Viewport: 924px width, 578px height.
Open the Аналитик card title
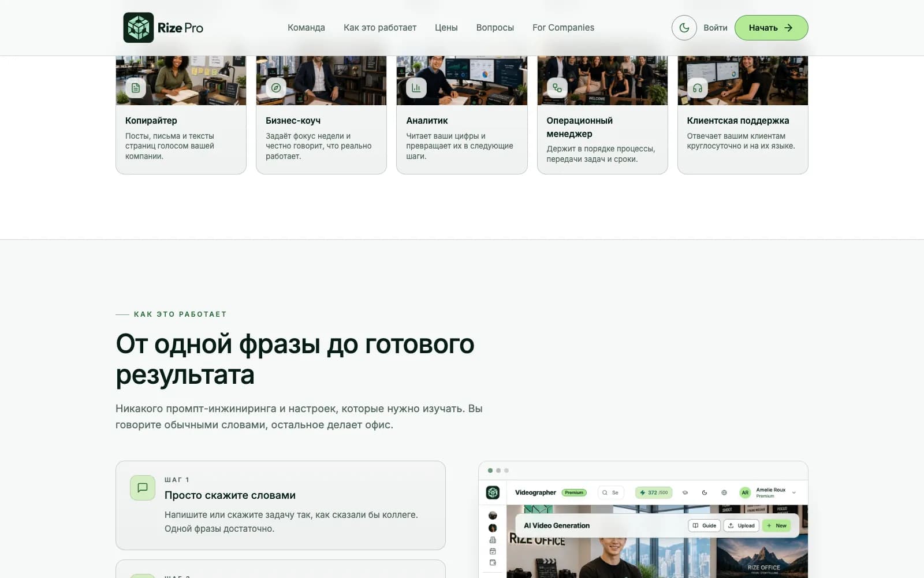[x=427, y=120]
